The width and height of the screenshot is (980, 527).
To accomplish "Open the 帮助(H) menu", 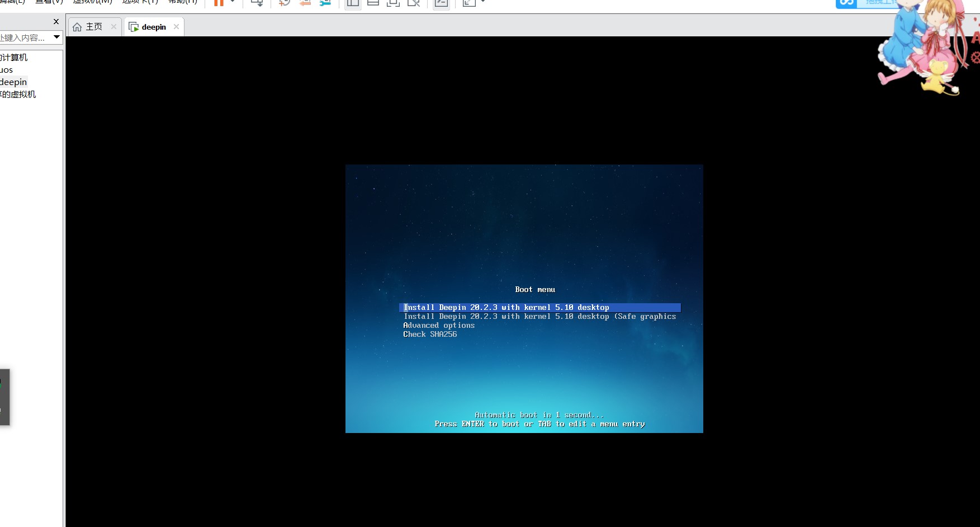I will click(x=183, y=2).
